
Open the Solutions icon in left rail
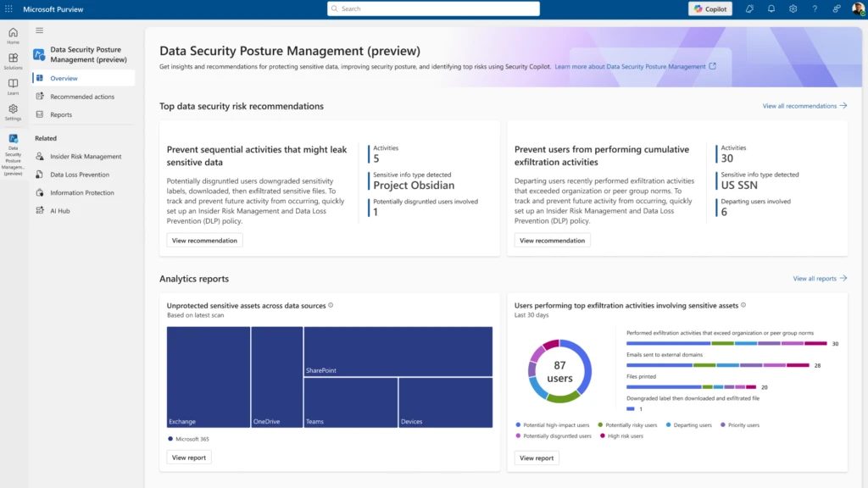pyautogui.click(x=12, y=57)
